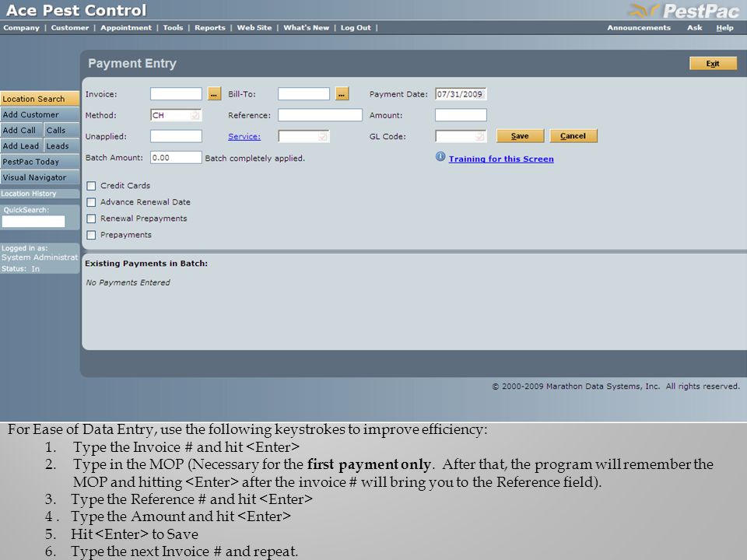Viewport: 747px width, 560px height.
Task: Click the PestPac logo
Action: (684, 10)
